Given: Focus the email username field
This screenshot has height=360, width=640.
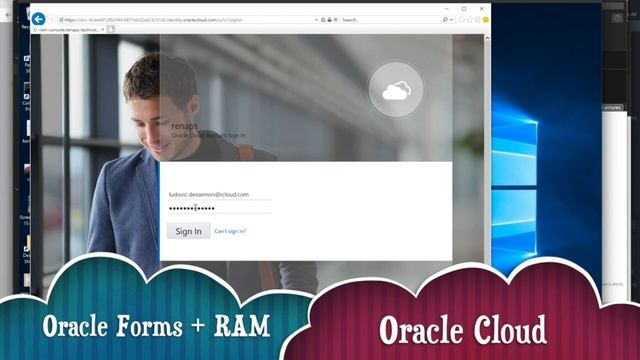Looking at the screenshot, I should coord(220,195).
